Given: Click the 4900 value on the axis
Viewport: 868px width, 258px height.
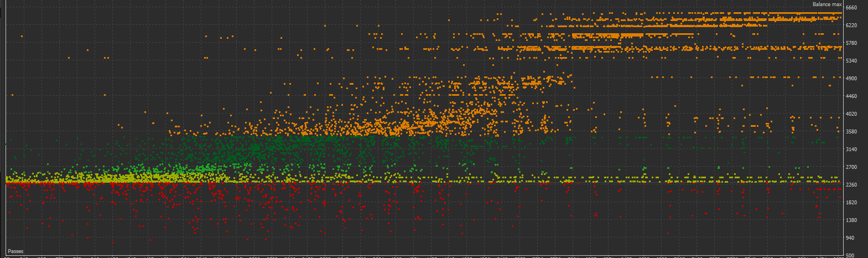Looking at the screenshot, I should coord(851,79).
